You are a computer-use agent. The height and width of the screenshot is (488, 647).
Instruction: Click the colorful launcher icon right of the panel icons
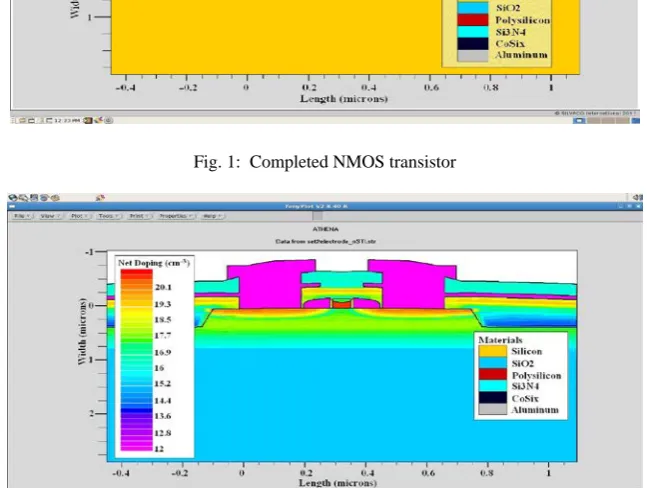[x=100, y=198]
